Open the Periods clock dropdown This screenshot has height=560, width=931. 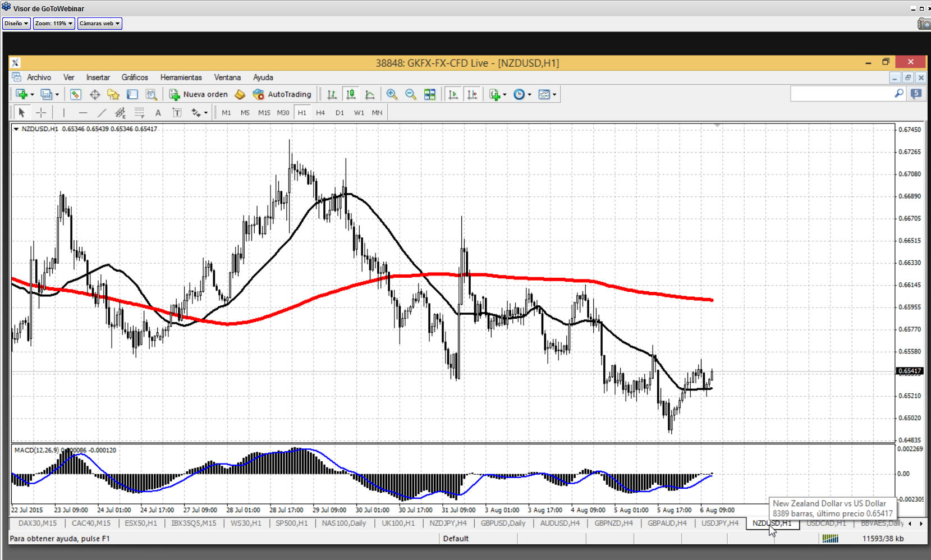[x=522, y=94]
